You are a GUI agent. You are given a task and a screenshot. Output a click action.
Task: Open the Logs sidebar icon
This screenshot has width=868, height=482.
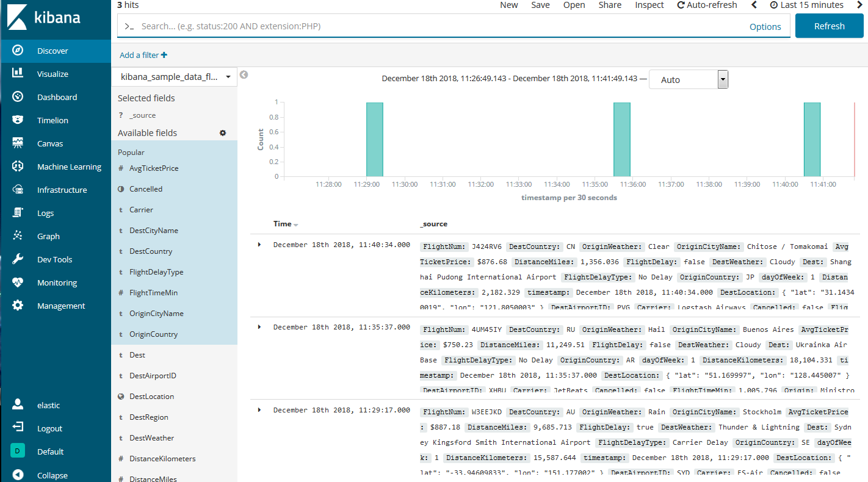[18, 213]
